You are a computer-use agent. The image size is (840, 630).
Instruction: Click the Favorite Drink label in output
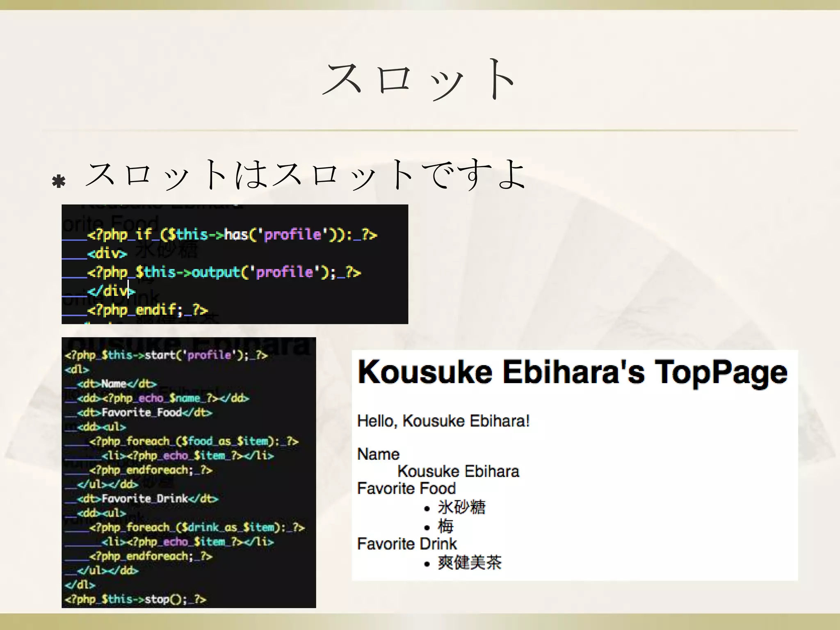[x=407, y=544]
